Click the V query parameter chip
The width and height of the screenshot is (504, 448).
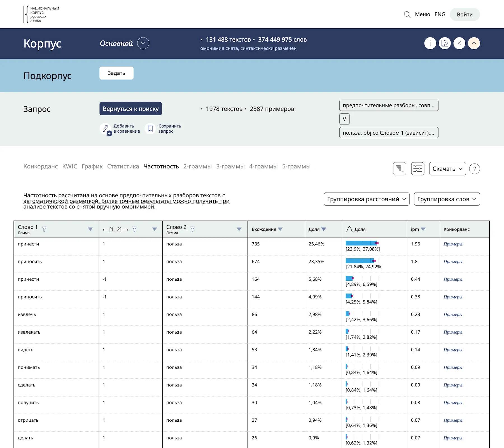(344, 119)
